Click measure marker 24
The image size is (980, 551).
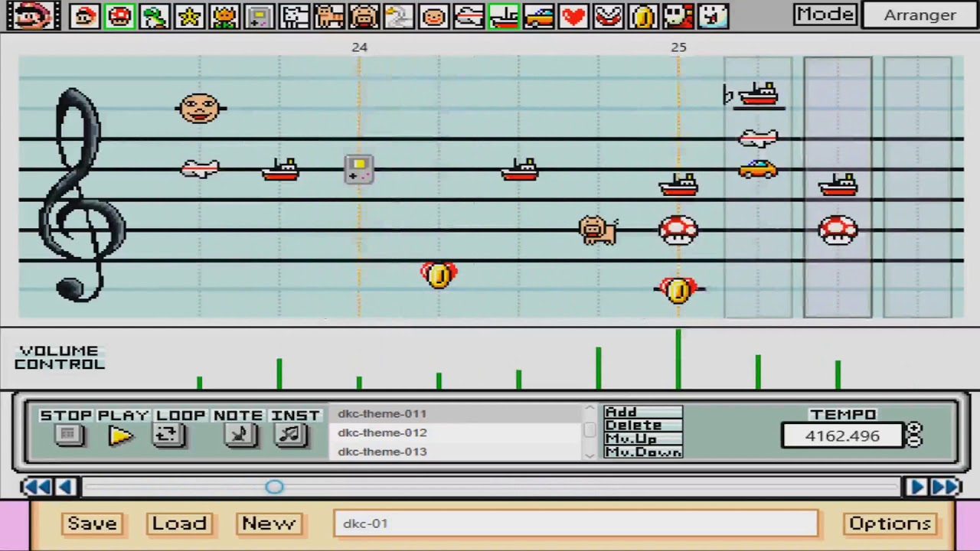[360, 47]
